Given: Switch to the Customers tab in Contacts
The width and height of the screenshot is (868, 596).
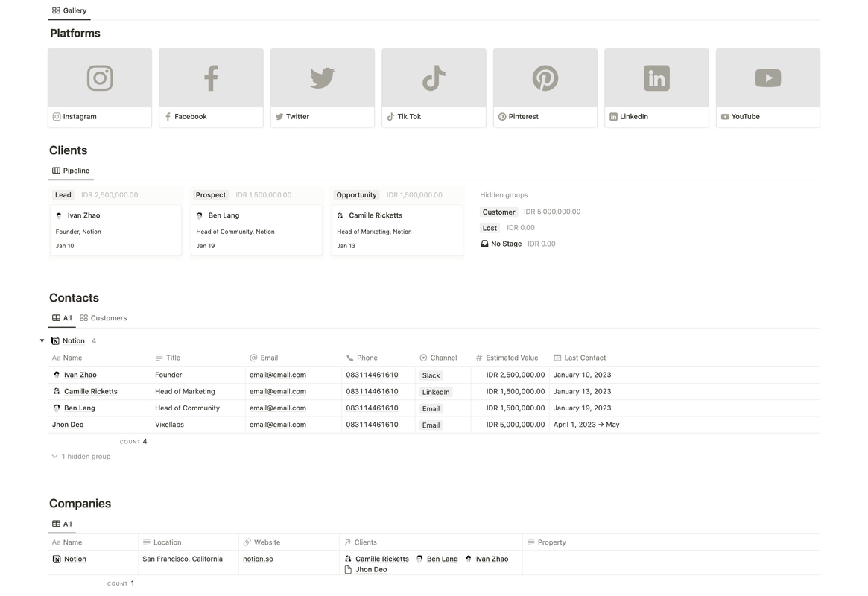Looking at the screenshot, I should click(x=104, y=318).
